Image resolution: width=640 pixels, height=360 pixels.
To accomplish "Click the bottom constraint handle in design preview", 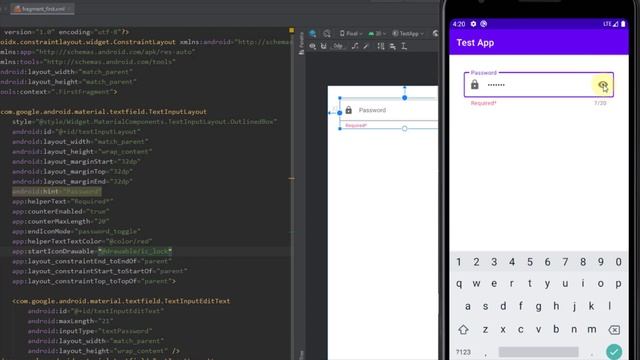I will pos(404,129).
